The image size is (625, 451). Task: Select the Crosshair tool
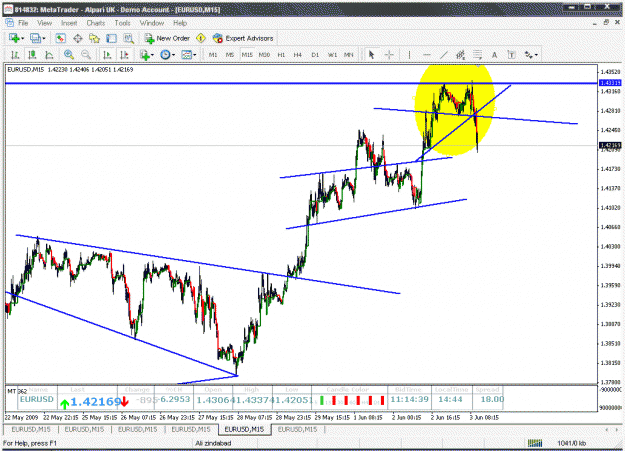coord(389,55)
